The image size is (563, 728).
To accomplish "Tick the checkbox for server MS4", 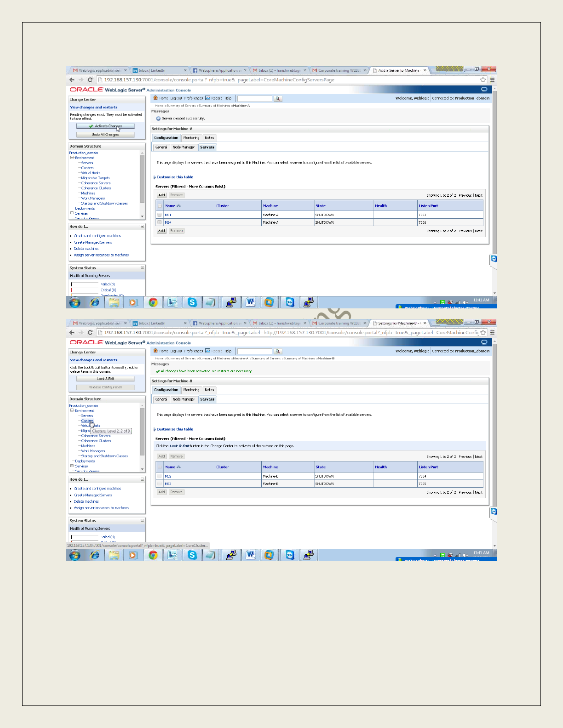I will point(160,222).
